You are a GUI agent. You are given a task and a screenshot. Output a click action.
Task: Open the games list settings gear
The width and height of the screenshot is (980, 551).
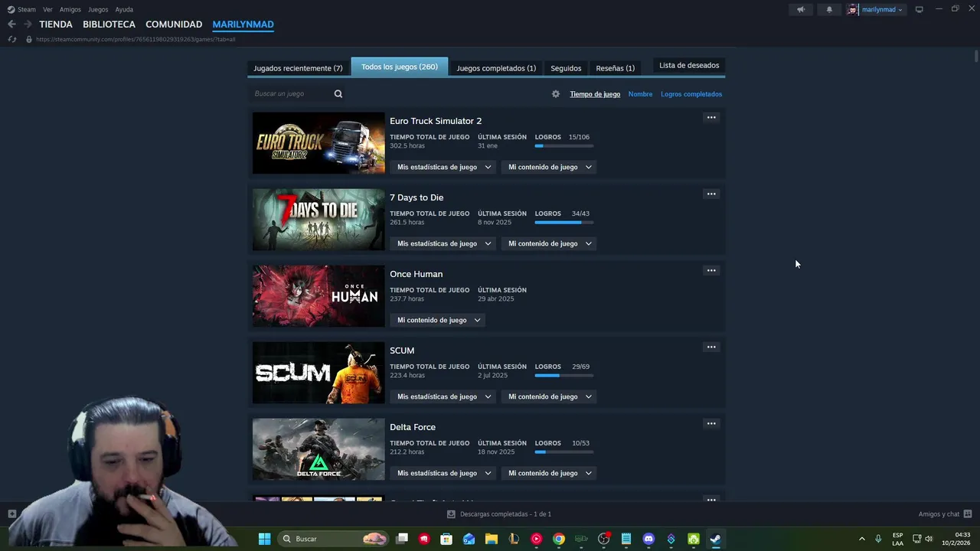(556, 94)
